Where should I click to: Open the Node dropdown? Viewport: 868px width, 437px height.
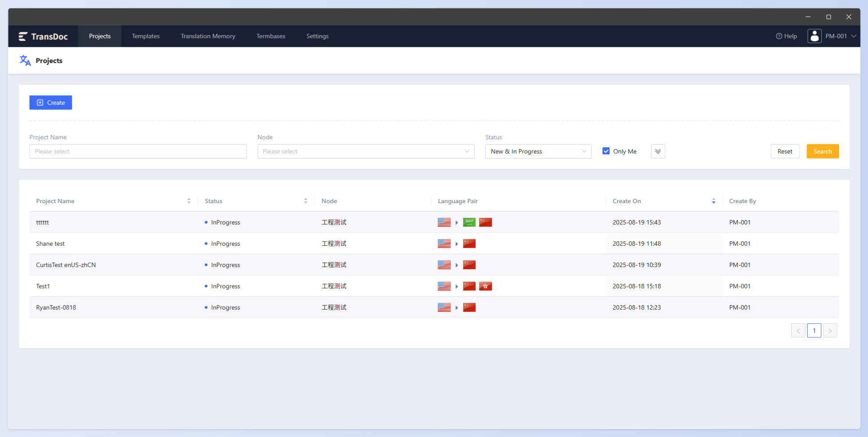(366, 151)
